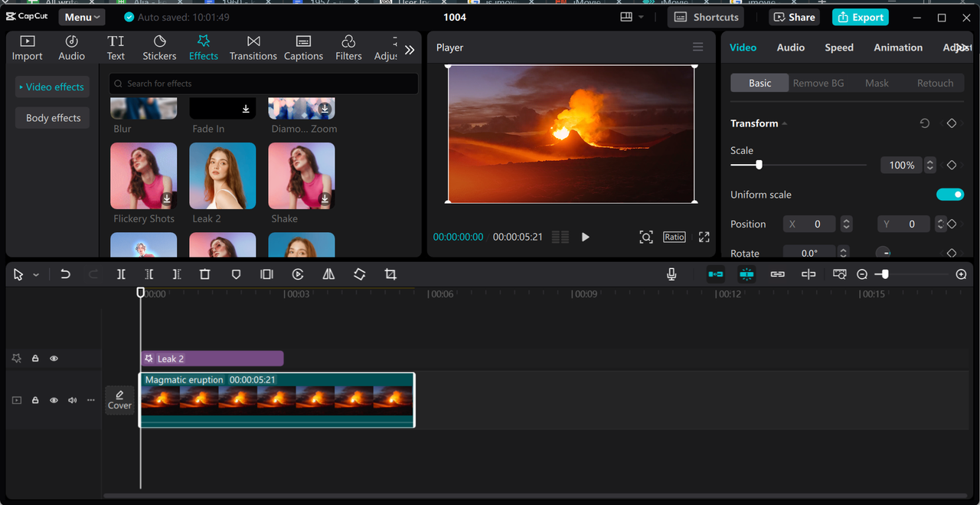980x505 pixels.
Task: Click the Scale percentage stepper arrows
Action: (929, 165)
